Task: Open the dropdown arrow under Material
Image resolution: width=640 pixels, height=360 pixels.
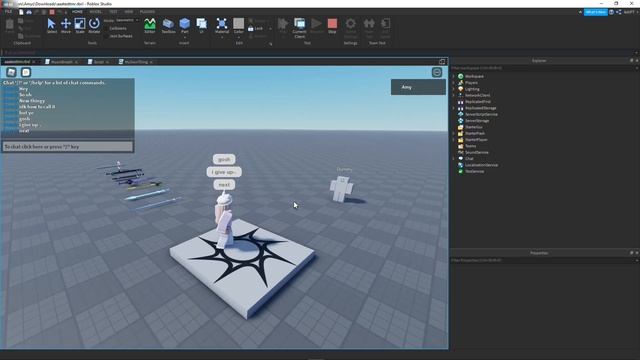Action: point(222,37)
